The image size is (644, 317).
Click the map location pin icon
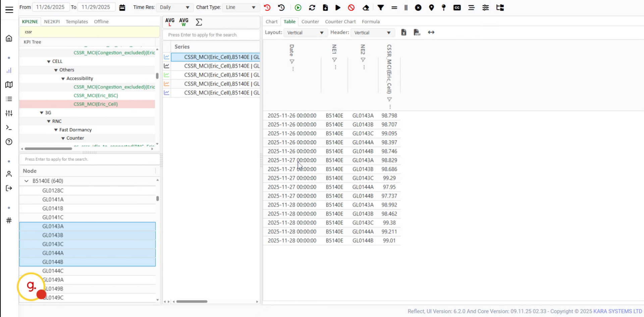click(432, 7)
